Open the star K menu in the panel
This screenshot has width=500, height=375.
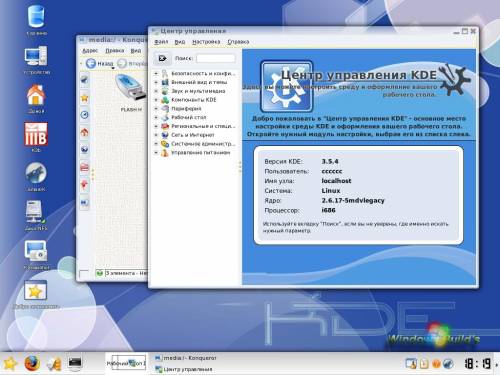click(9, 363)
